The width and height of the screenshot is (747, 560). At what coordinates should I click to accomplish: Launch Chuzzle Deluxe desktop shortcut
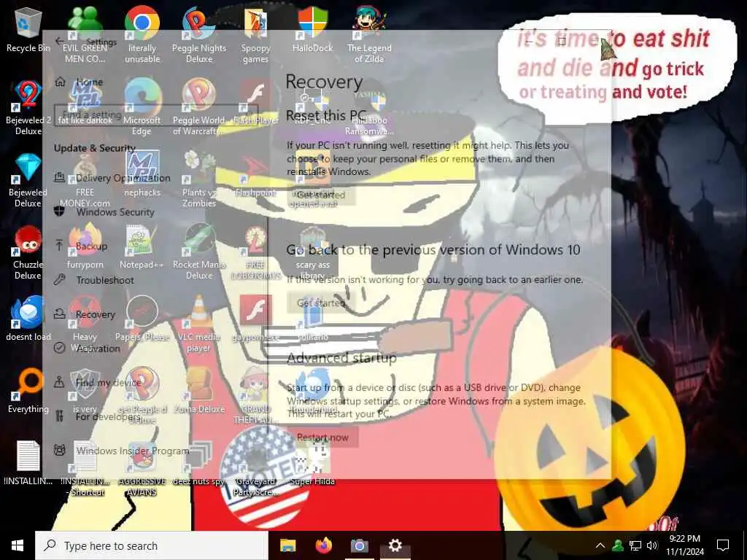28,252
